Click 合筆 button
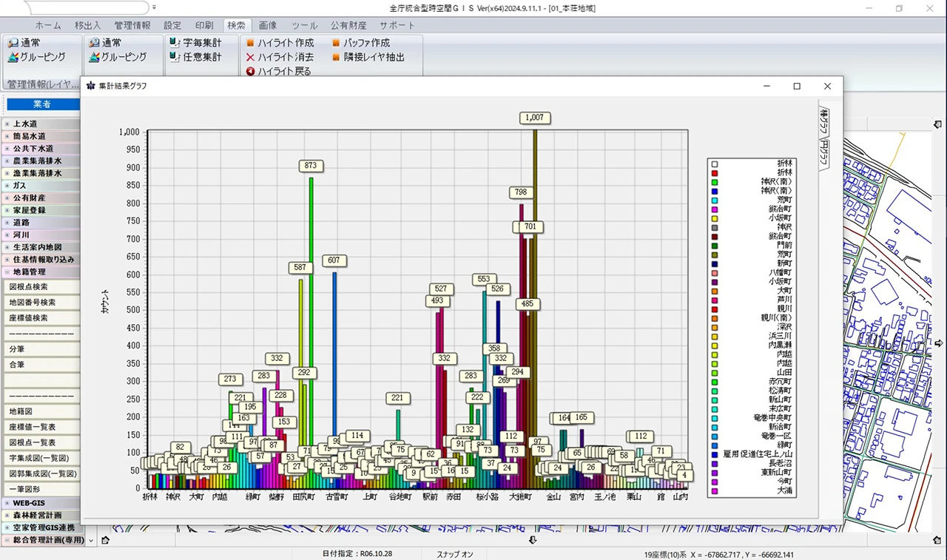 click(x=42, y=365)
